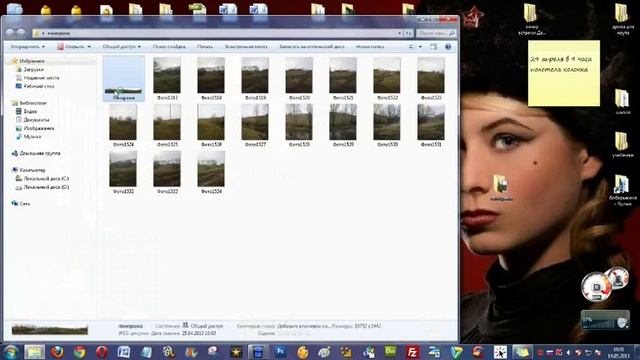This screenshot has height=360, width=640.
Task: Open Загрузки in navigation pane
Action: pos(29,69)
